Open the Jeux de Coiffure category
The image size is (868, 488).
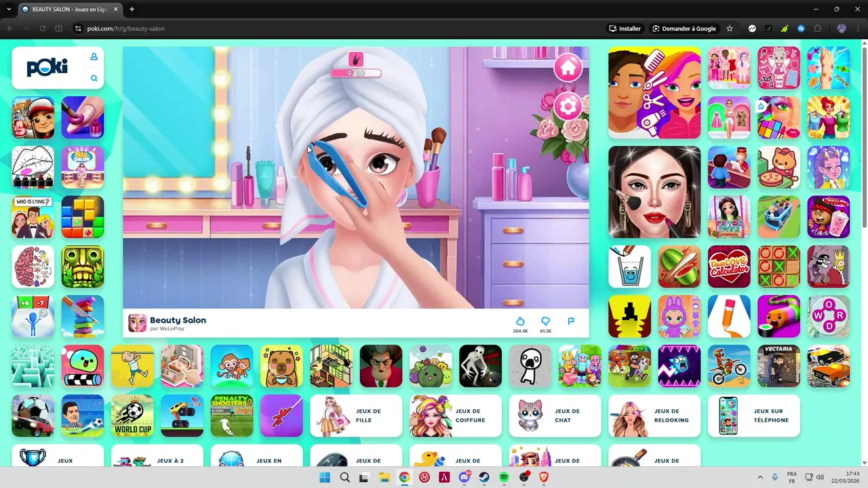[456, 415]
